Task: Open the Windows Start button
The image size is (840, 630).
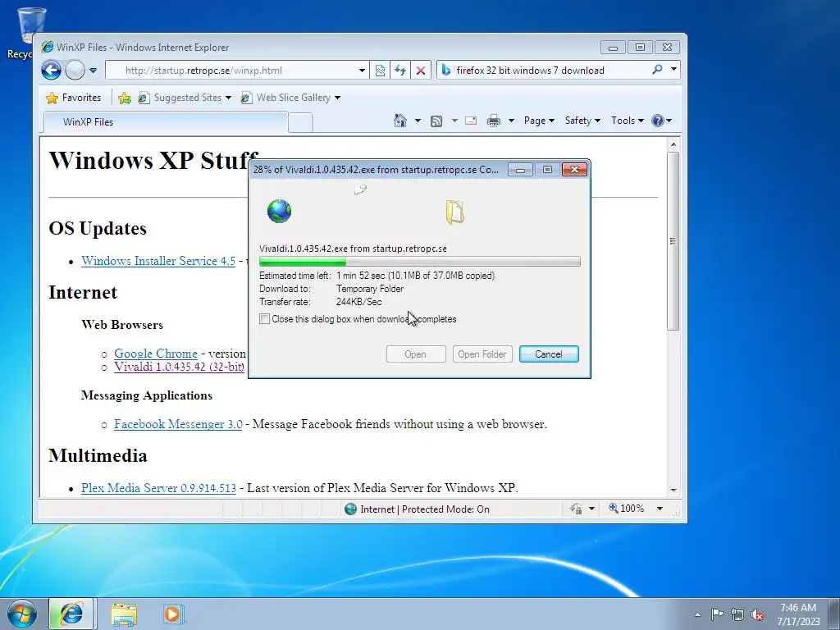Action: tap(22, 614)
